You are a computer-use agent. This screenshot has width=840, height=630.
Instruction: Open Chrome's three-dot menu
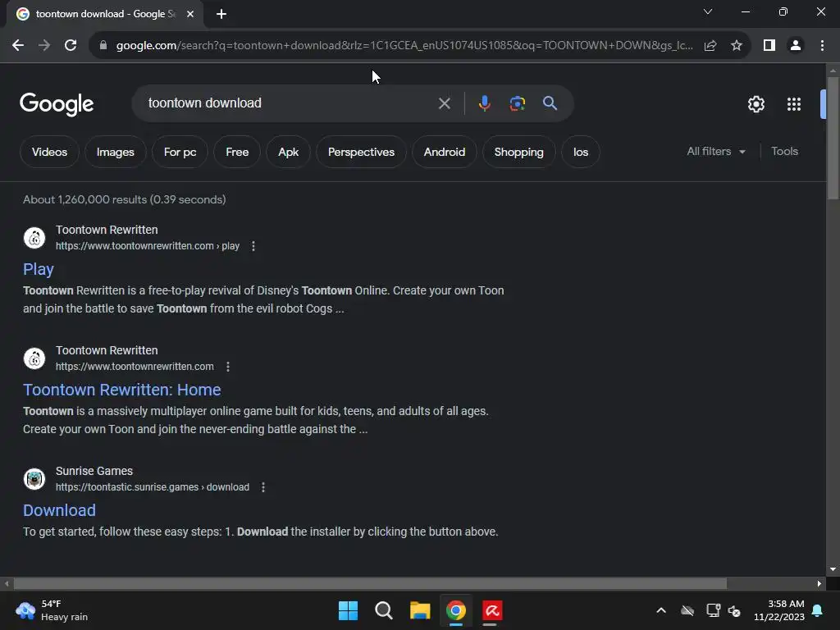[822, 46]
